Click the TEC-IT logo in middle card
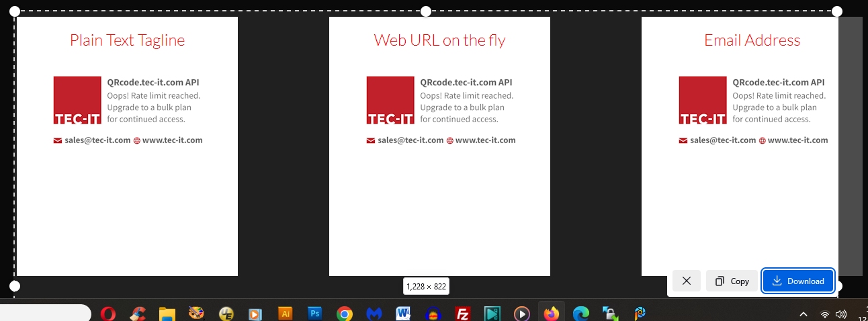 390,100
